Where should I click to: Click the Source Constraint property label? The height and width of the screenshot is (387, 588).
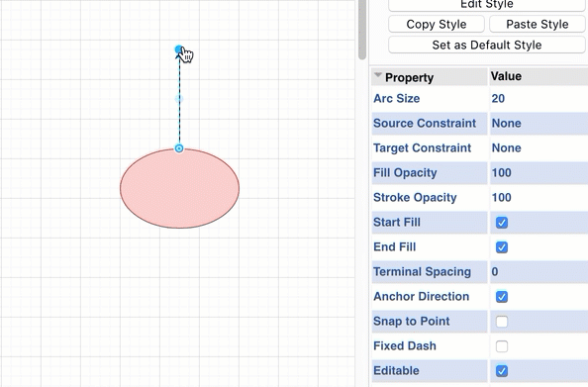point(425,124)
